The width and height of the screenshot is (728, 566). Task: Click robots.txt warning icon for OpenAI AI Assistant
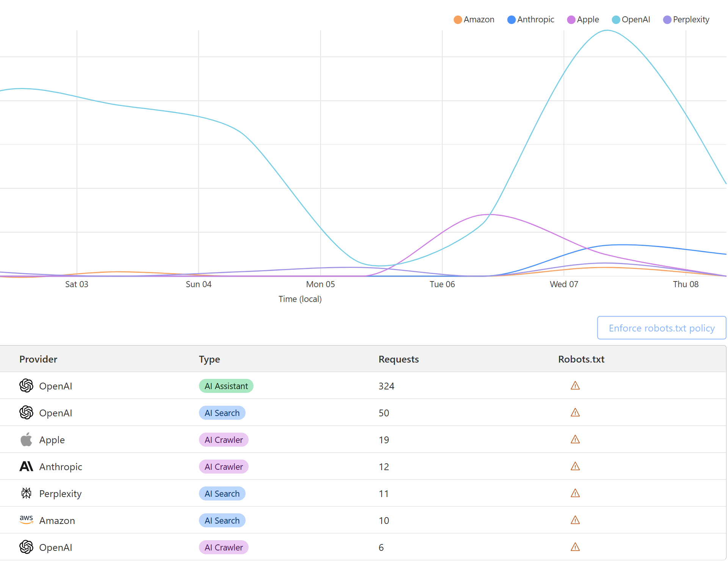pos(575,386)
